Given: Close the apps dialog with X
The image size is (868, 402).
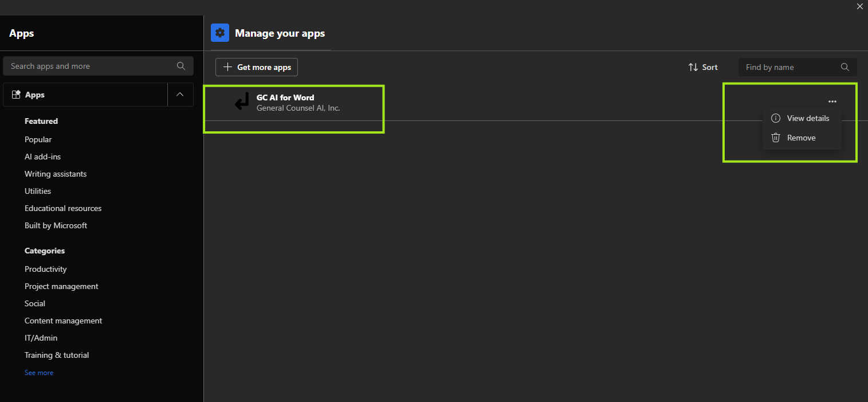Looking at the screenshot, I should point(859,6).
